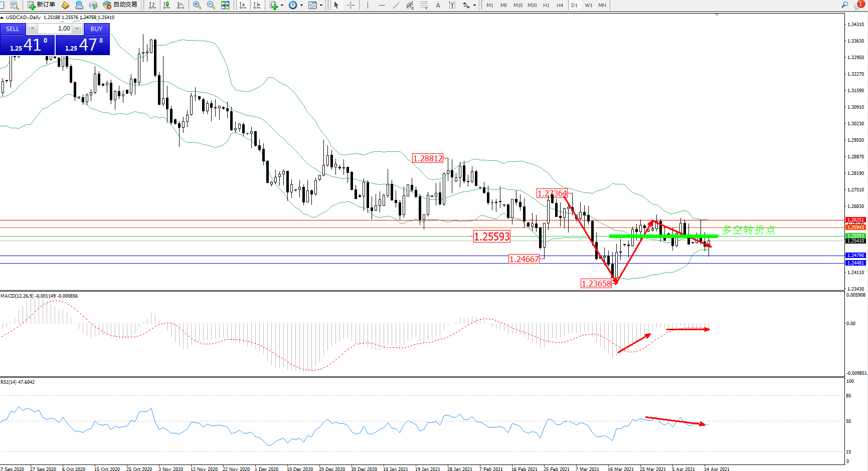The height and width of the screenshot is (471, 868).
Task: Switch to the W1 timeframe
Action: 588,5
